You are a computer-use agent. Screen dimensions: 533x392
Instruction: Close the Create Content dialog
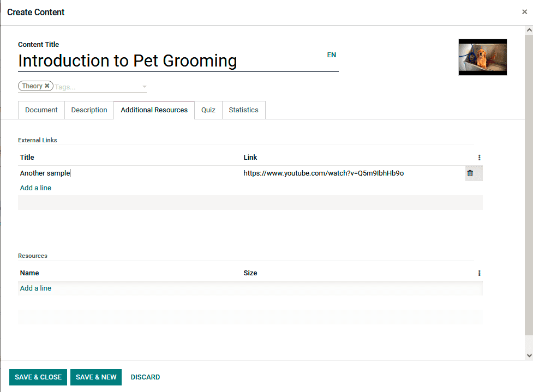pos(524,12)
